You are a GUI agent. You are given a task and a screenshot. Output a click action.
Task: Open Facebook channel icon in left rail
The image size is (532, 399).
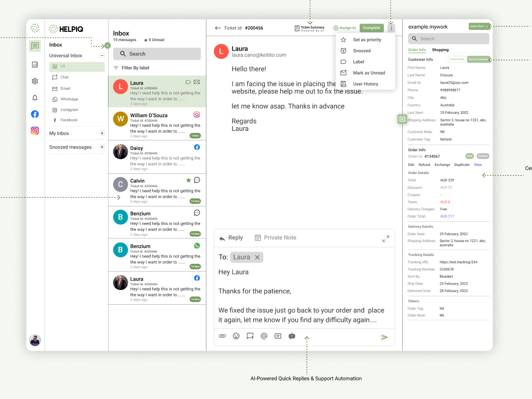pos(35,114)
